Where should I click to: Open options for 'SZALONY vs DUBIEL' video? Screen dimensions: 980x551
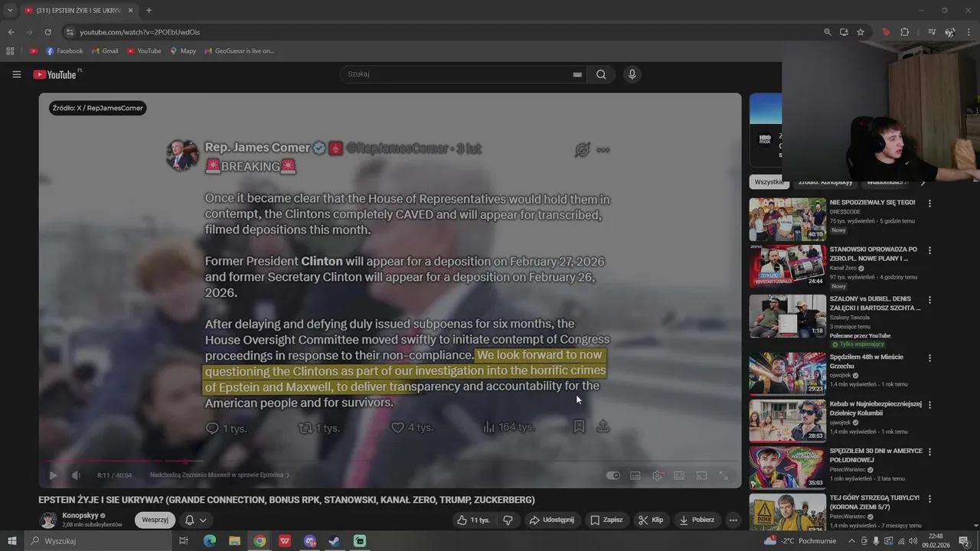(930, 299)
